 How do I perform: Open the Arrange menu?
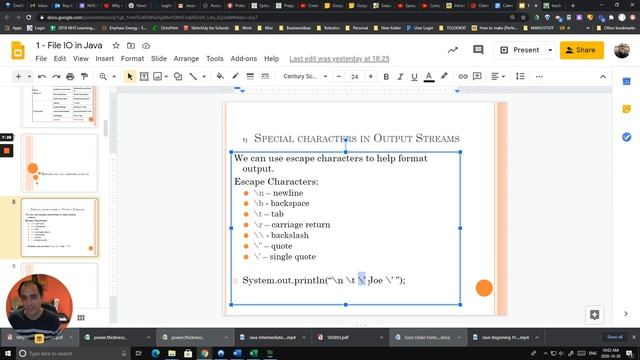point(186,59)
